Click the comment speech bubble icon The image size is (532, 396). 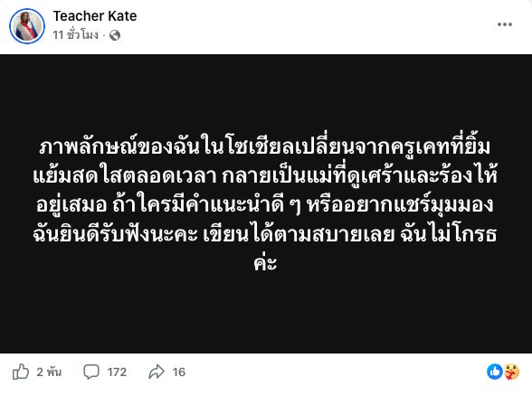(91, 372)
